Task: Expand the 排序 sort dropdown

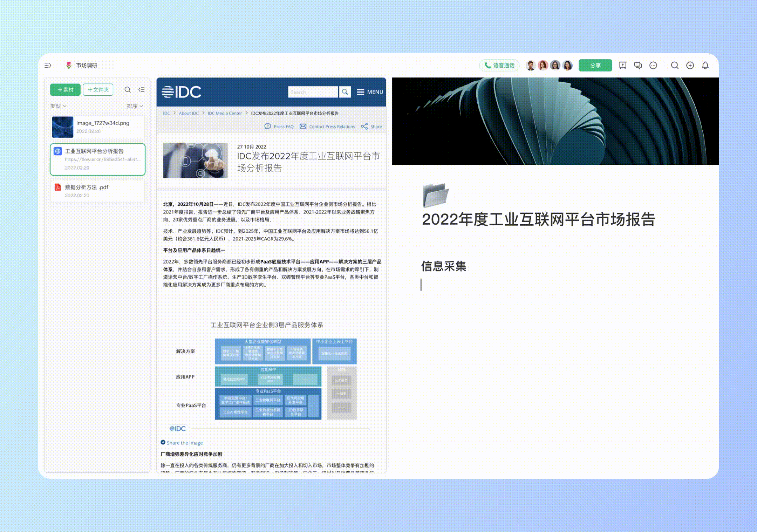Action: (x=135, y=106)
